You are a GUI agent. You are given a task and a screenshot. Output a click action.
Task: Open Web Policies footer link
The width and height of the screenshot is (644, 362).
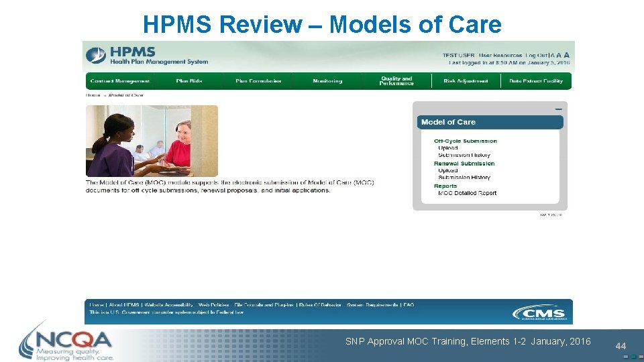(x=213, y=305)
